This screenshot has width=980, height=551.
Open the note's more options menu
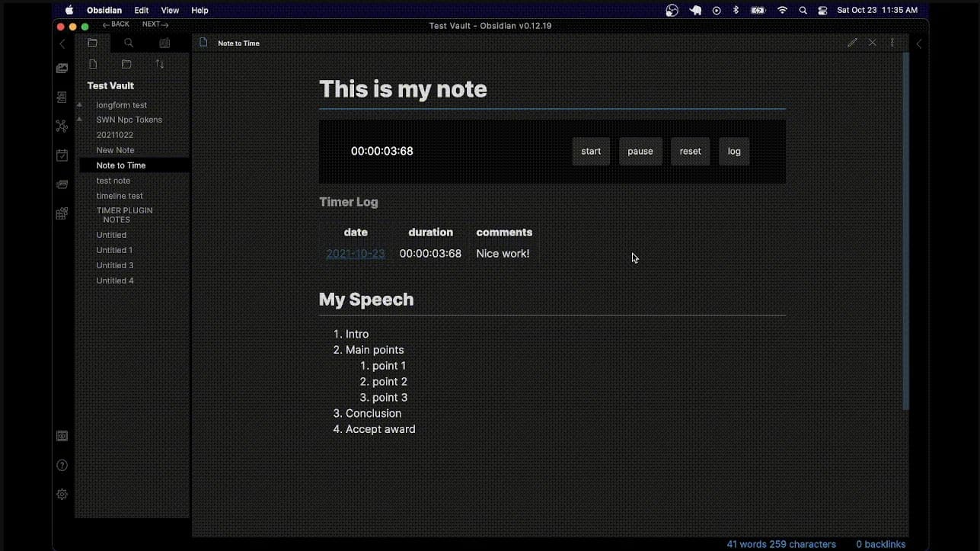[892, 43]
